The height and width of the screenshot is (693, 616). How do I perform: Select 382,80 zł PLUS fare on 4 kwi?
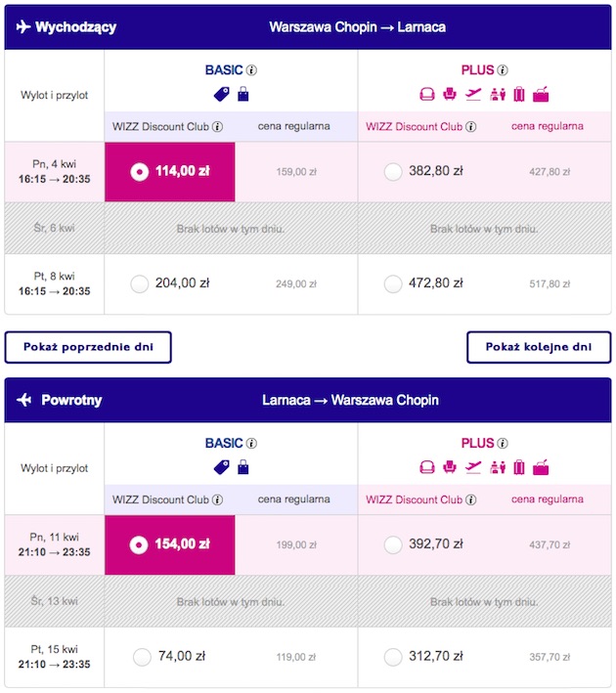point(393,171)
